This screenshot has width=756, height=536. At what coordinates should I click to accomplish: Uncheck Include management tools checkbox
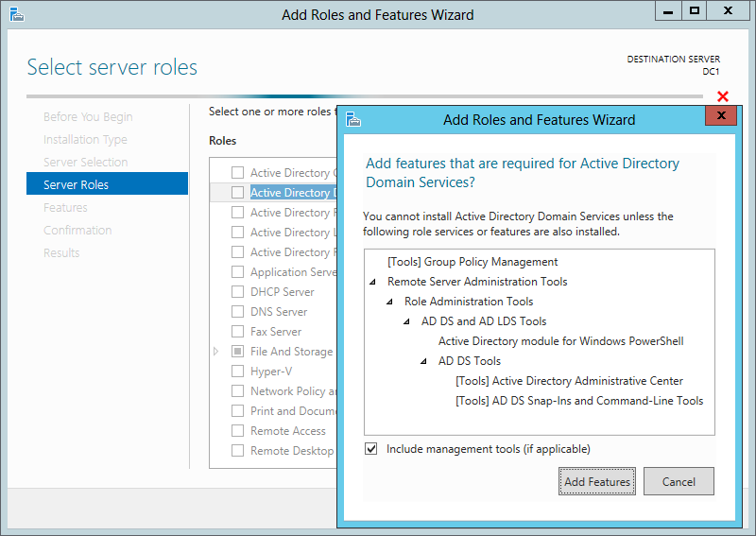click(x=370, y=449)
